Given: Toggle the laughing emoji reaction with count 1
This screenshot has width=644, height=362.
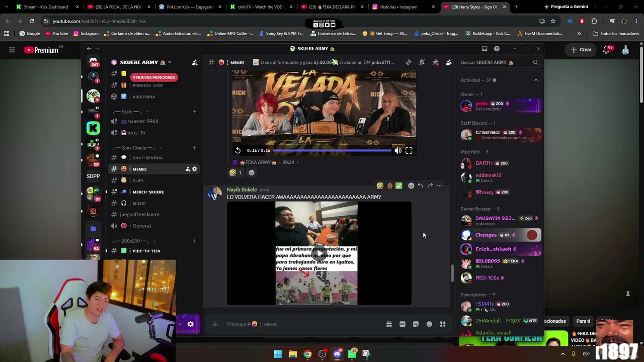Looking at the screenshot, I should (x=235, y=172).
